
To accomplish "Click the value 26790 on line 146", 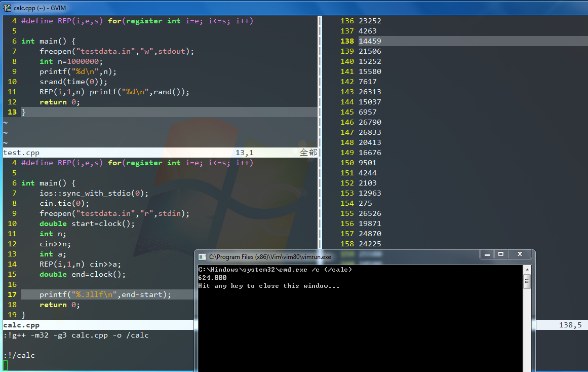I will pyautogui.click(x=370, y=122).
